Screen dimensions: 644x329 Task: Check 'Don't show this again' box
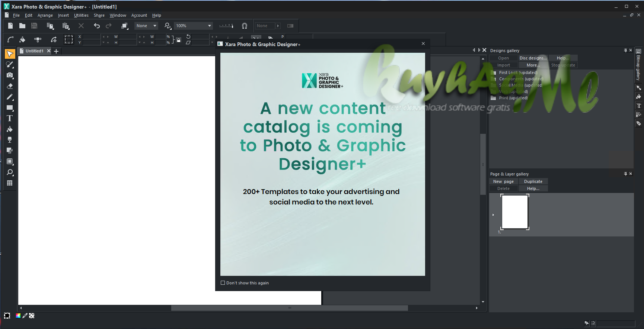[223, 283]
